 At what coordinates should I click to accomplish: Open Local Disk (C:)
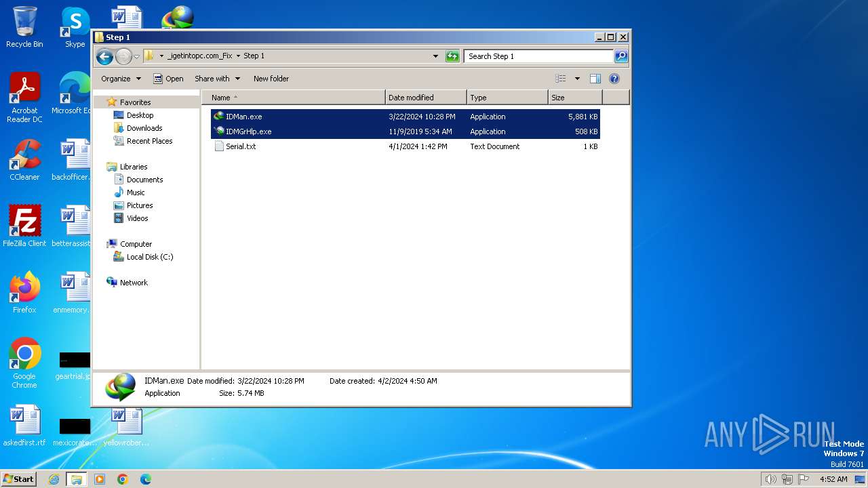coord(150,257)
